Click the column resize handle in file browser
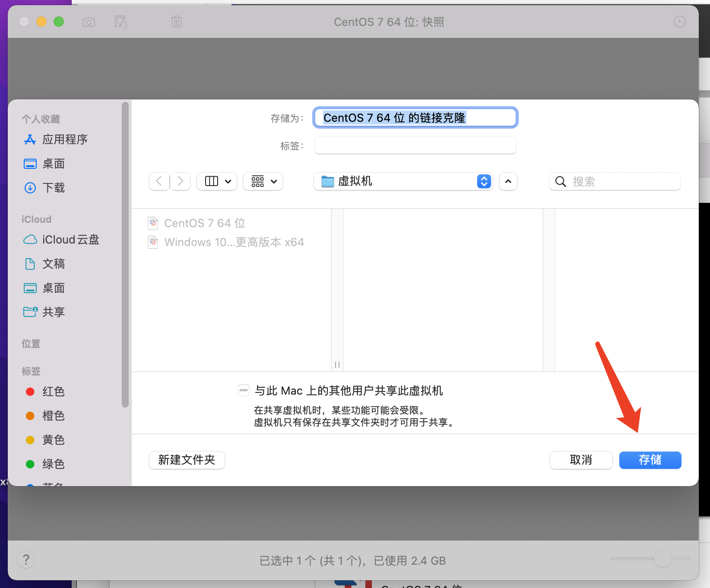The width and height of the screenshot is (710, 588). pyautogui.click(x=337, y=365)
